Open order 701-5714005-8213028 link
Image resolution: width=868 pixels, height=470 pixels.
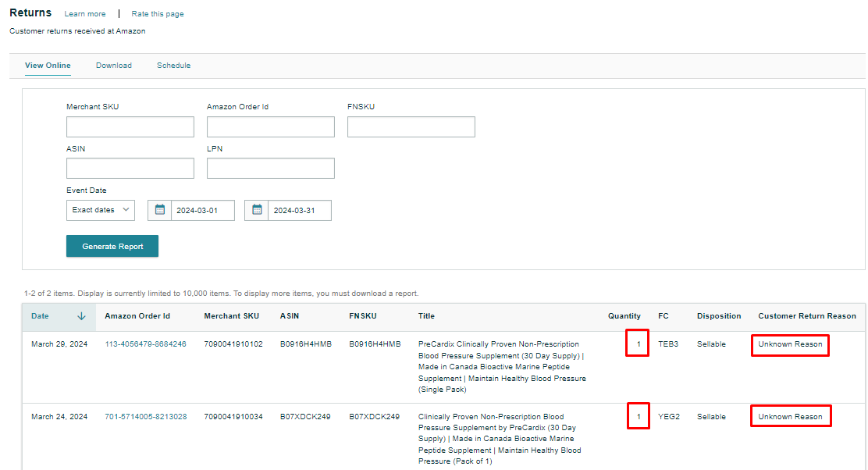point(146,417)
